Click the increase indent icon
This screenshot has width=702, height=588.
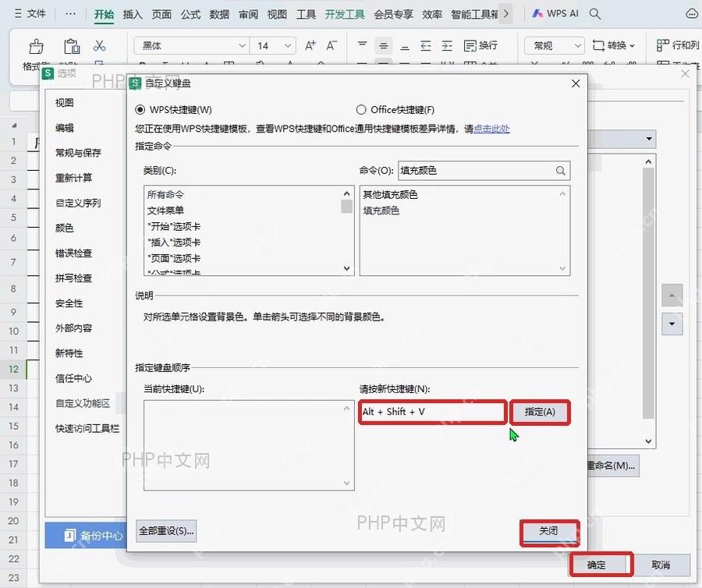coord(447,45)
